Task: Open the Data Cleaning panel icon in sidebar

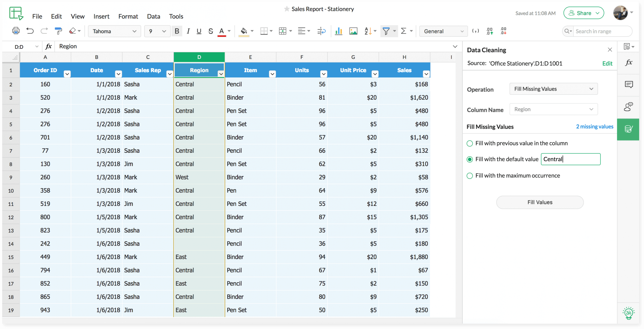Action: 628,129
